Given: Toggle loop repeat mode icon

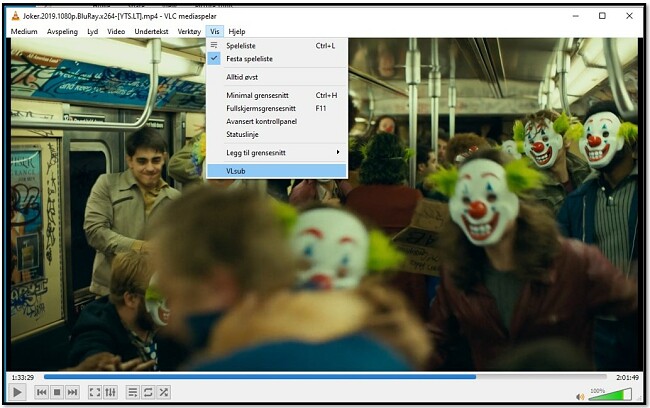Looking at the screenshot, I should click(148, 392).
